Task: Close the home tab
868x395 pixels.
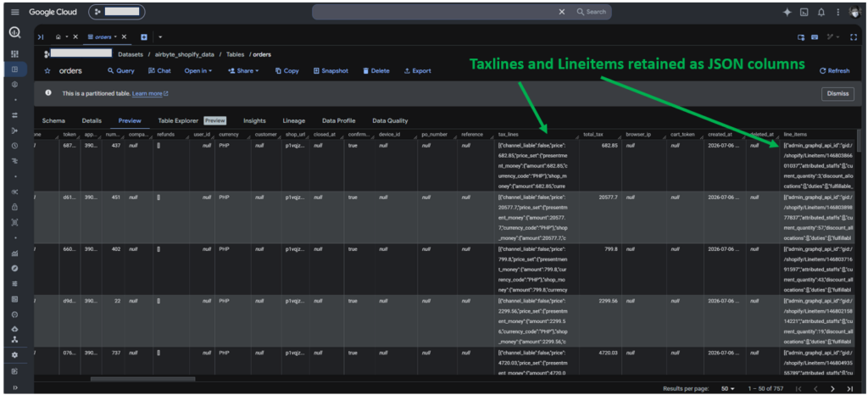Action: 75,37
